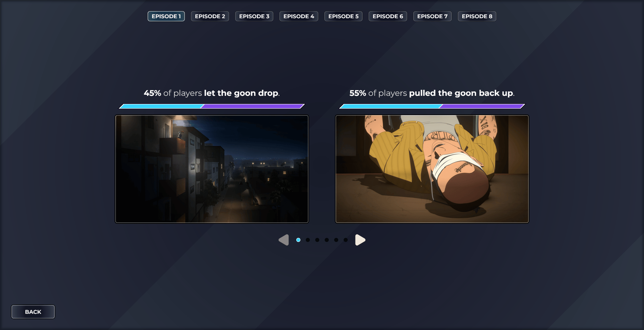Select the third pagination dot

click(x=317, y=240)
